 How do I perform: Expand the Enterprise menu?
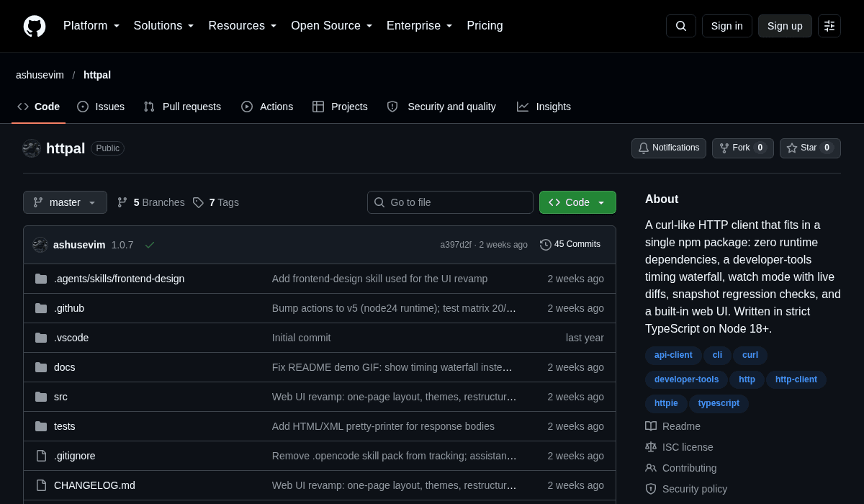pos(420,26)
